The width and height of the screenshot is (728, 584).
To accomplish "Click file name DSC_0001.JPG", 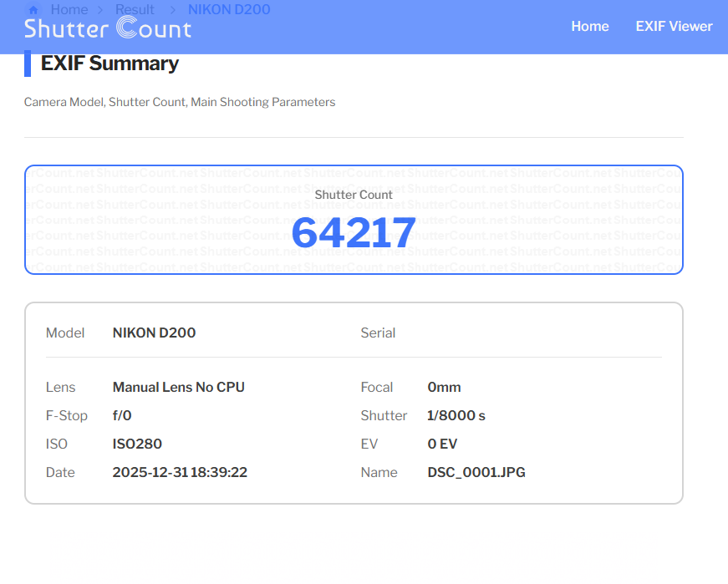I will 476,472.
